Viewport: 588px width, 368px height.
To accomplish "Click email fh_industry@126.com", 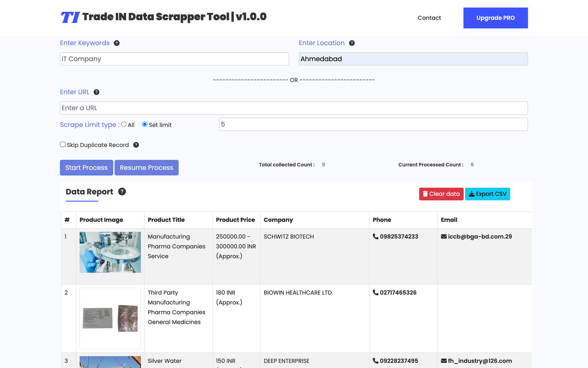I will tap(480, 361).
